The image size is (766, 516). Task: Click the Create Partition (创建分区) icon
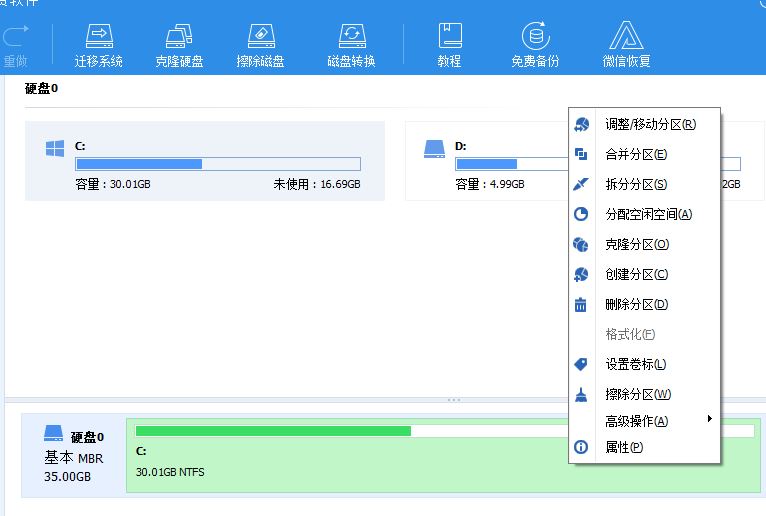[581, 275]
